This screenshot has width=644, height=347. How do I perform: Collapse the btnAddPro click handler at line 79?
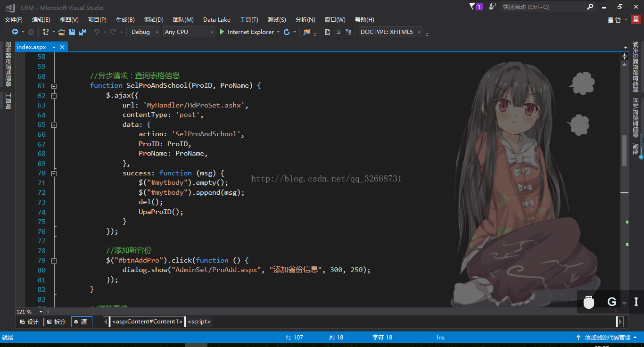54,261
